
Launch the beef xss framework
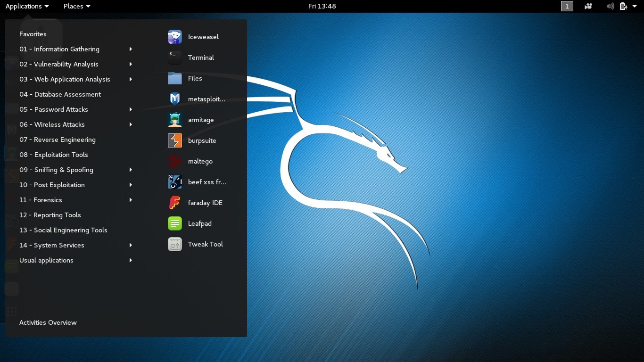pyautogui.click(x=206, y=182)
